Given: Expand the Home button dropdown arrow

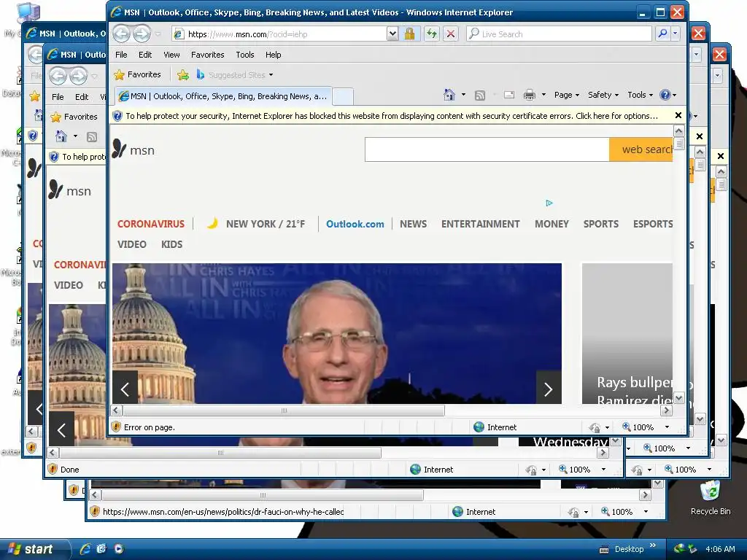Looking at the screenshot, I should point(463,95).
